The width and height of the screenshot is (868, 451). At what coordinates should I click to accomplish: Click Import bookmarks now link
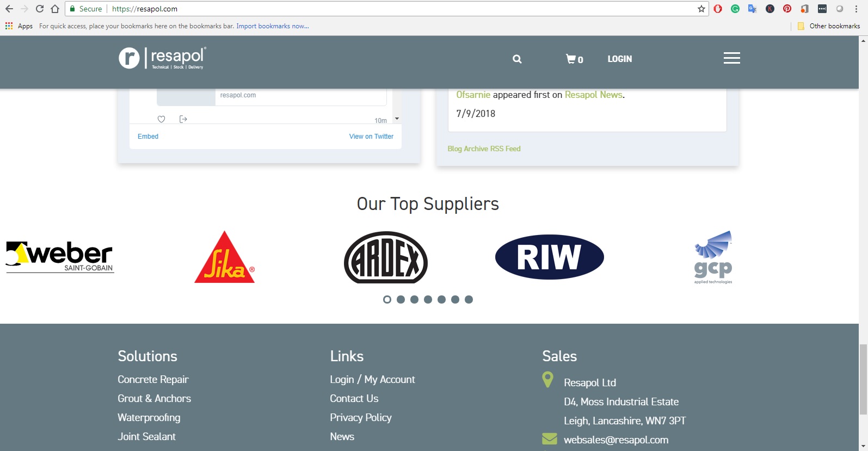click(x=273, y=26)
